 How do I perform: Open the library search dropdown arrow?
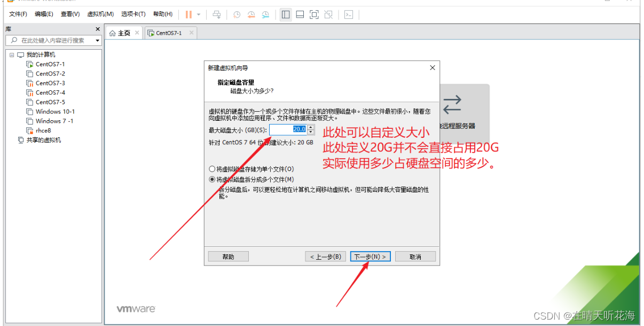pyautogui.click(x=98, y=41)
